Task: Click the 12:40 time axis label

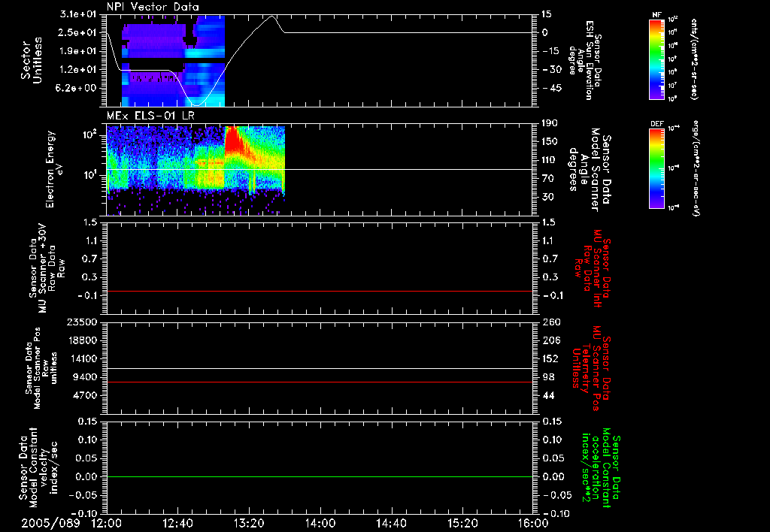Action: click(177, 523)
